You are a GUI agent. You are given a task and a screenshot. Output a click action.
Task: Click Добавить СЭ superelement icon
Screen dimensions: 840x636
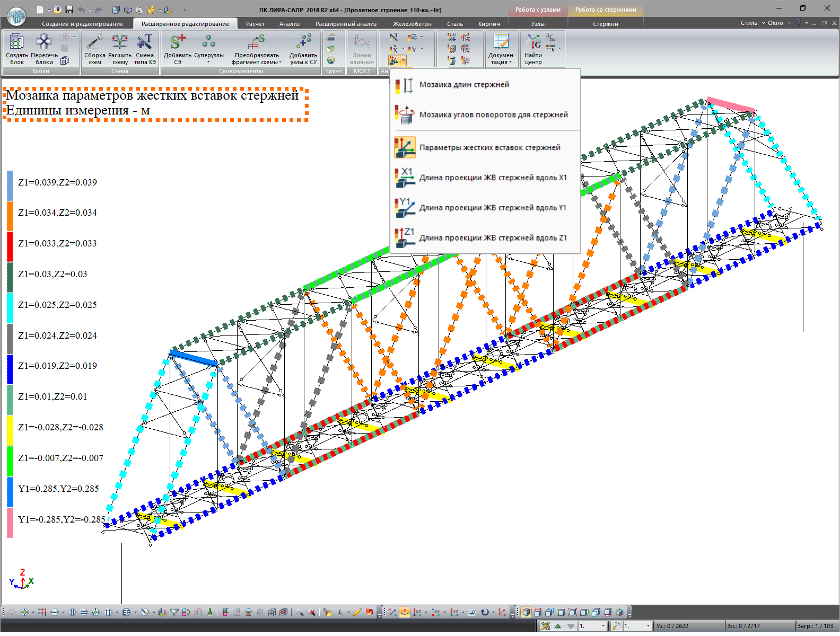(178, 42)
